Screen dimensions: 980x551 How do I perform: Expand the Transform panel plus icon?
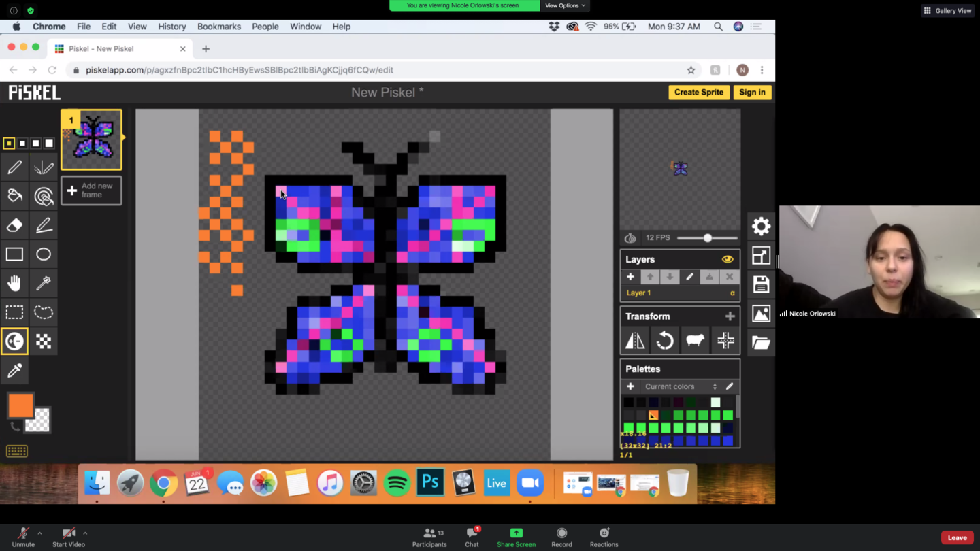730,316
